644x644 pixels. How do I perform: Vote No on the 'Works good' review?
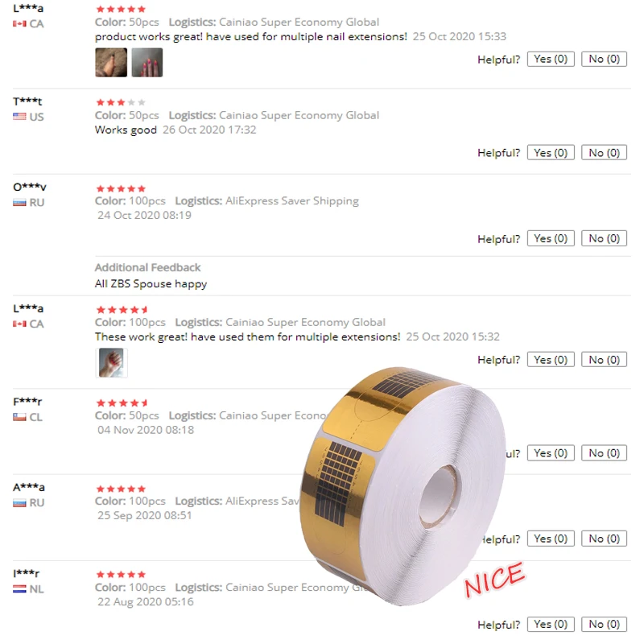[604, 153]
